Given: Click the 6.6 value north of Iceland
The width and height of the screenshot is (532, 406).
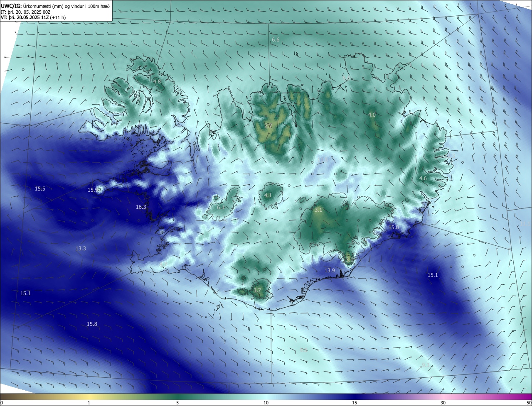Looking at the screenshot, I should pyautogui.click(x=276, y=40).
